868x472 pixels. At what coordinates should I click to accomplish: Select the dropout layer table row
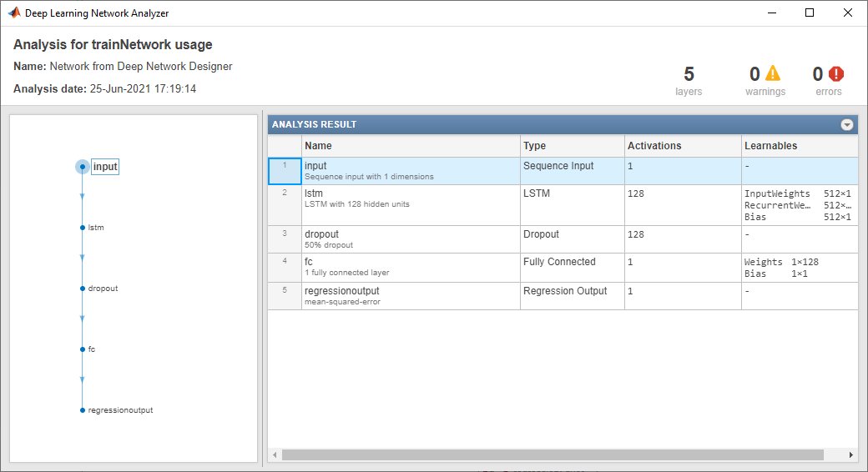click(411, 239)
